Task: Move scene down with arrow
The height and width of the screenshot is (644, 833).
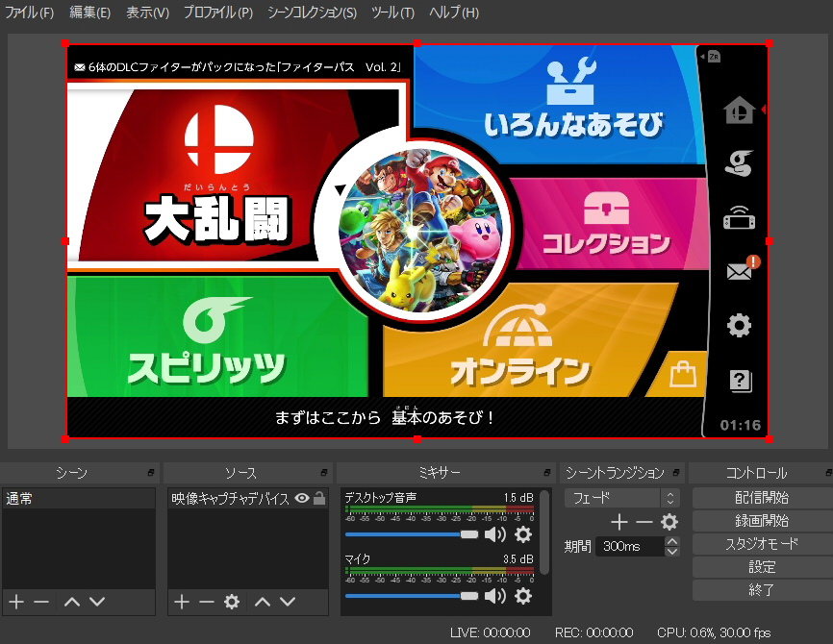Action: pyautogui.click(x=97, y=602)
